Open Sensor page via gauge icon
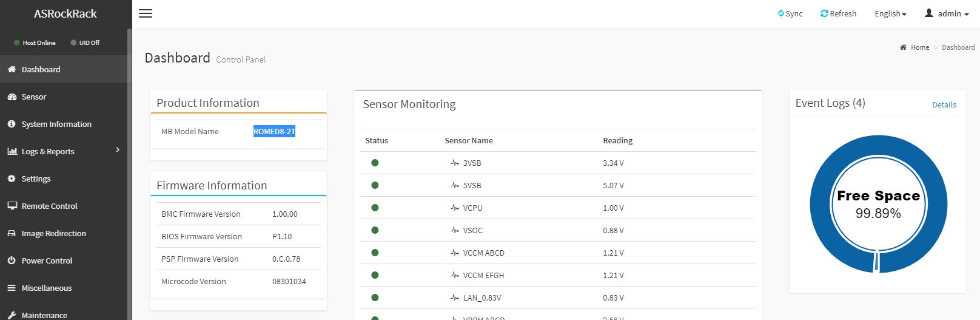 [x=12, y=97]
